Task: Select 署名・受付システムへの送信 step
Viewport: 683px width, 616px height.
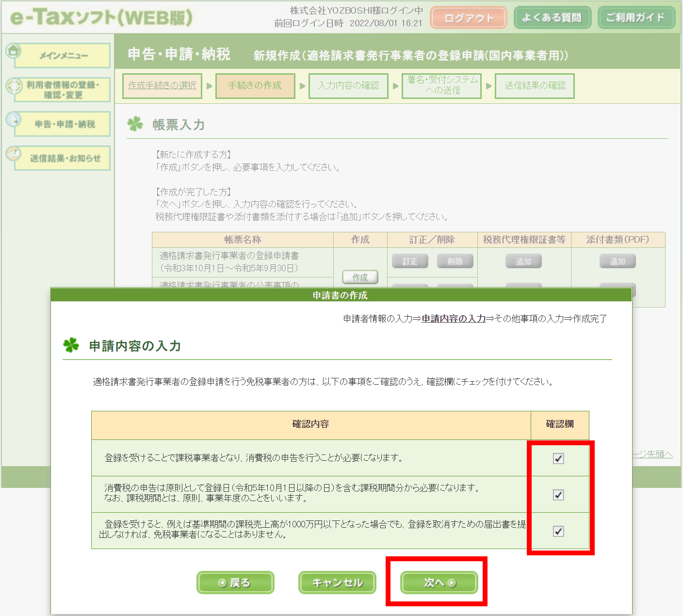Action: tap(441, 86)
